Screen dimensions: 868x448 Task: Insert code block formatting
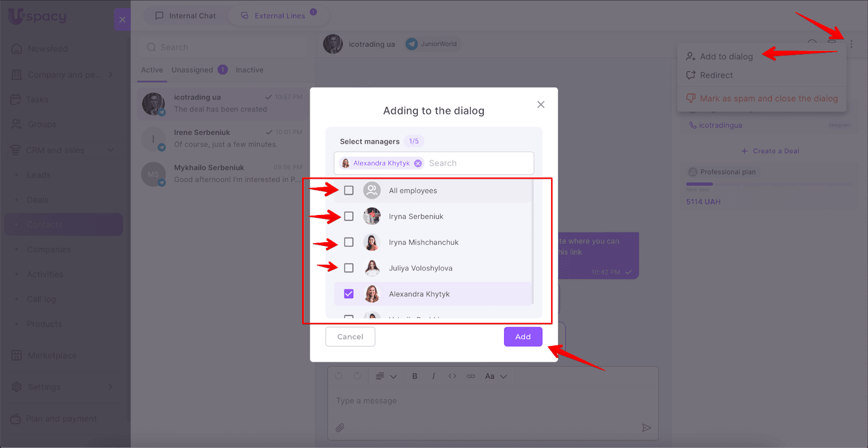(452, 376)
